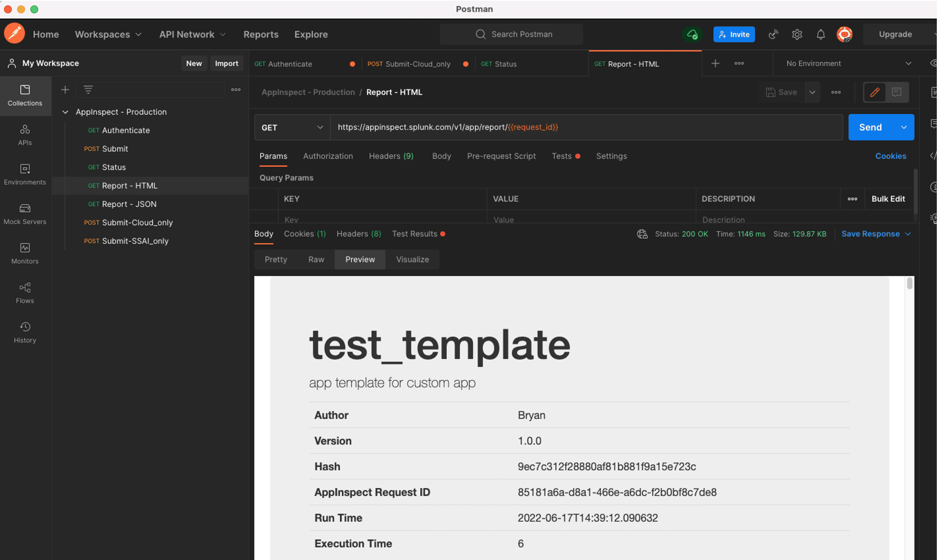Open the Send button arrow dropdown
This screenshot has width=938, height=560.
coord(904,127)
